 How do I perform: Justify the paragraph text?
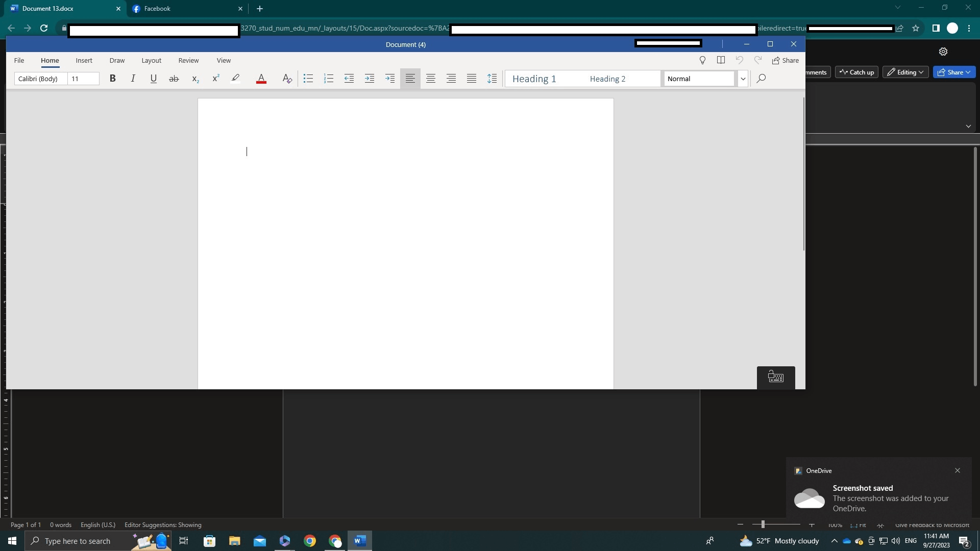(471, 79)
